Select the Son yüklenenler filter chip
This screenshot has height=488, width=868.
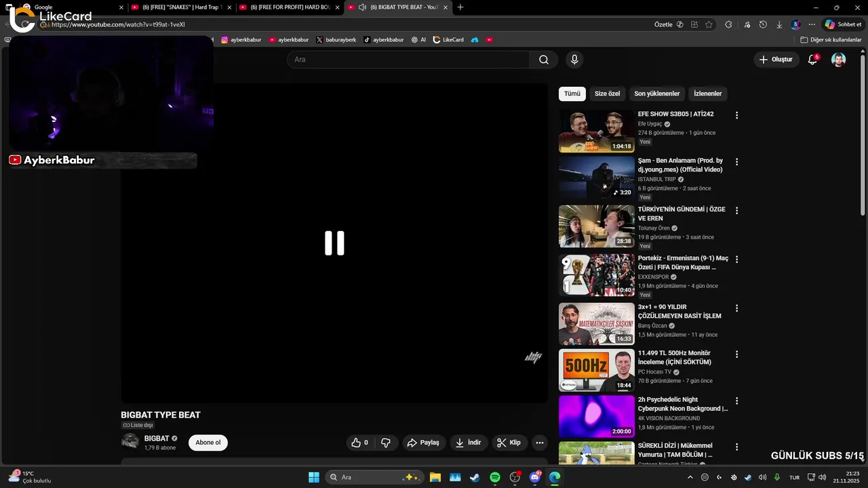click(x=656, y=94)
